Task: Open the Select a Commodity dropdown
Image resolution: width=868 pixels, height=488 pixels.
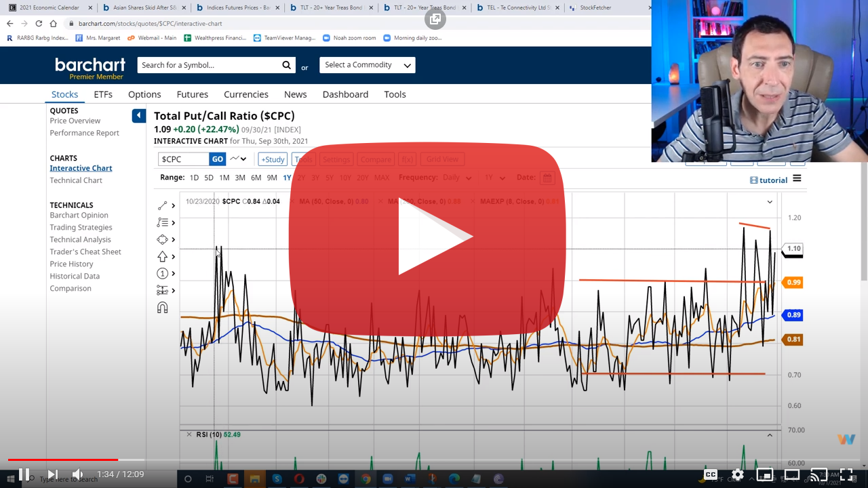Action: 368,65
